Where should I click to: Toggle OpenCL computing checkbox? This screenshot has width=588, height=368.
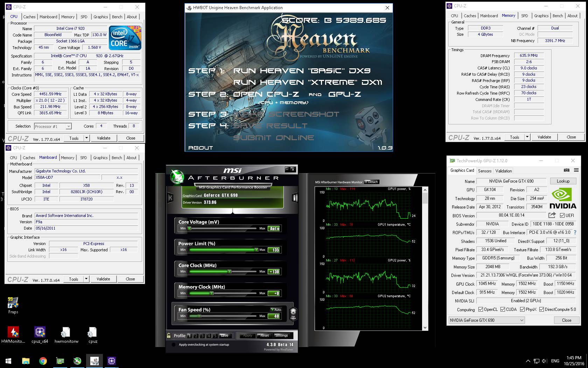pyautogui.click(x=481, y=309)
